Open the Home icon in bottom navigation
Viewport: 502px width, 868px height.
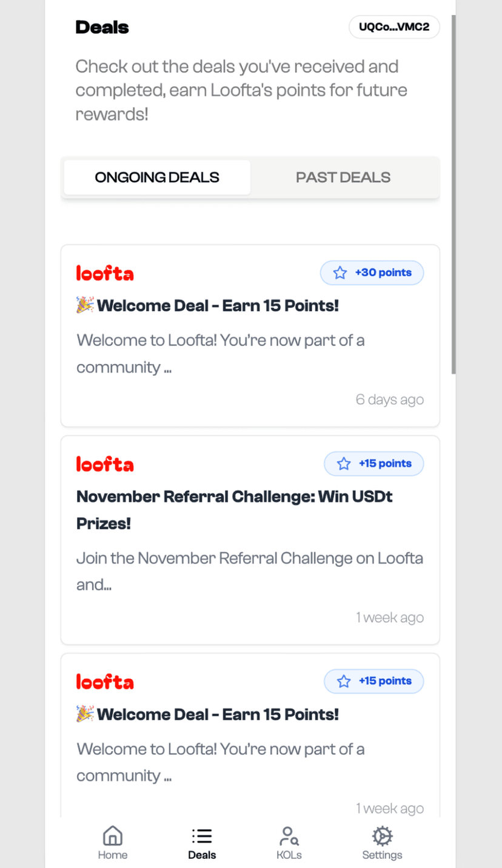[113, 836]
